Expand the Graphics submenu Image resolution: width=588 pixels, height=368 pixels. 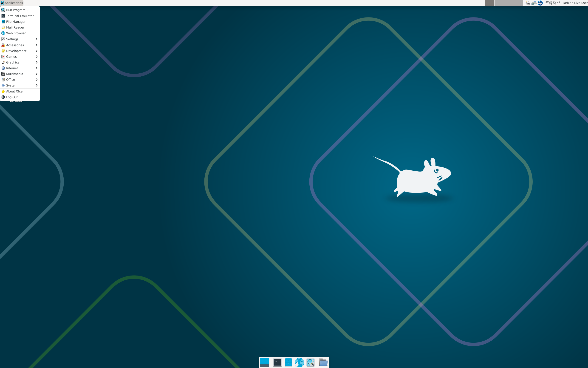tap(20, 62)
